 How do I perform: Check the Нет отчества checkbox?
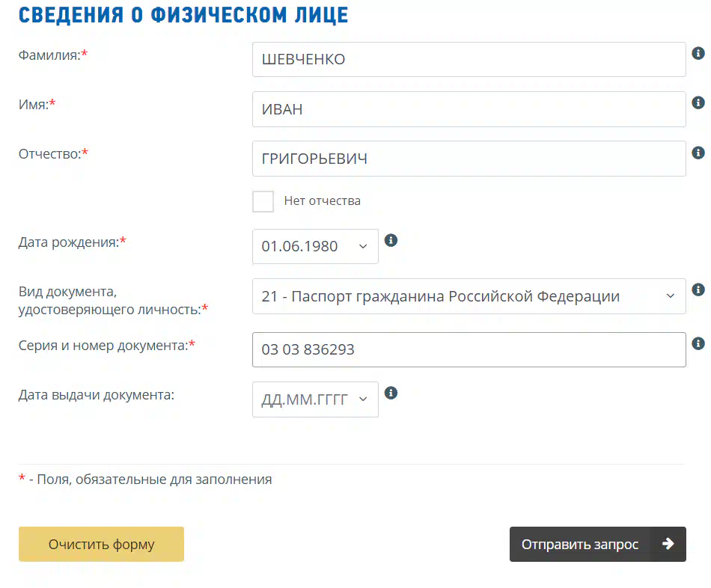[x=263, y=201]
